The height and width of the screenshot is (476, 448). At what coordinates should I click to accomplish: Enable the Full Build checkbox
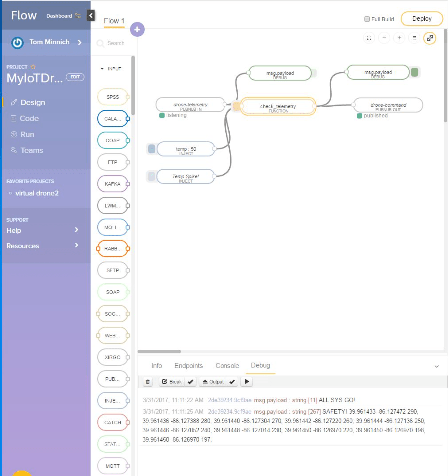tap(367, 19)
